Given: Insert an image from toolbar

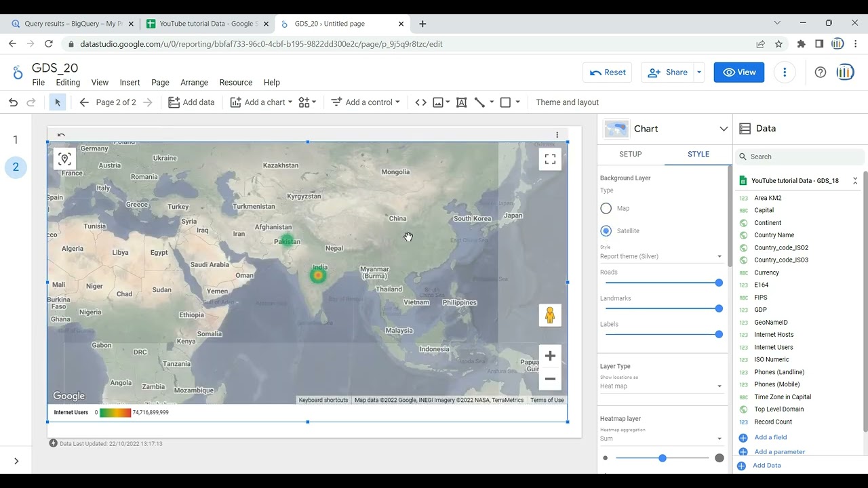Looking at the screenshot, I should pyautogui.click(x=438, y=102).
